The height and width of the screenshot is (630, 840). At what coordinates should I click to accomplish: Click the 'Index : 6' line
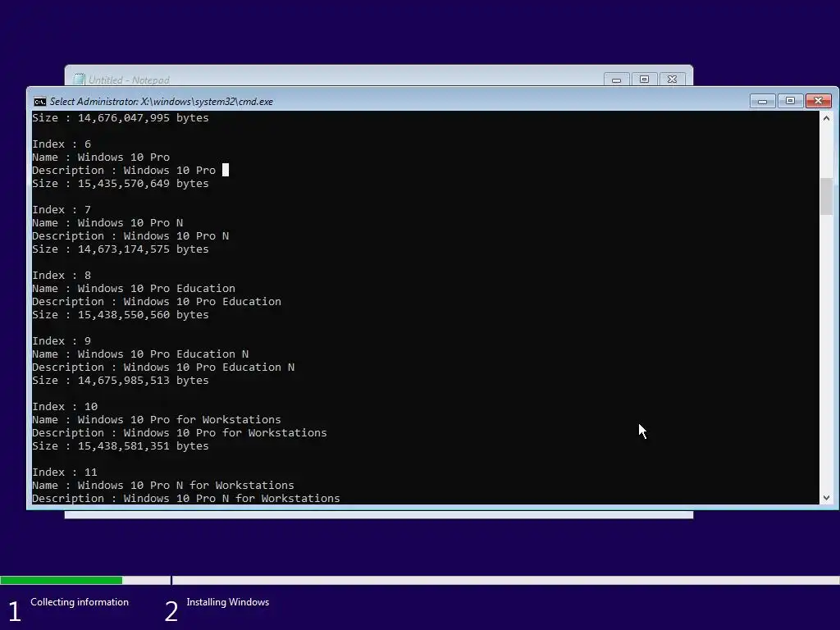pos(62,144)
